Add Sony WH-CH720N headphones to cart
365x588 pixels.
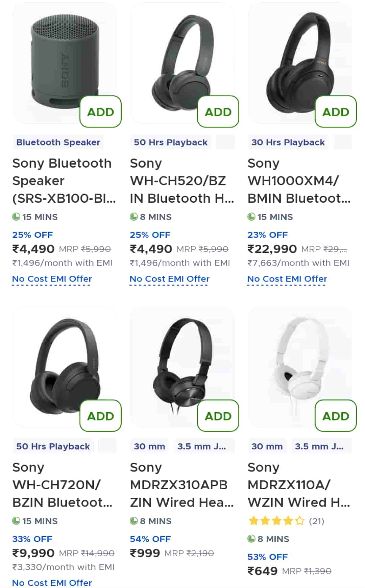pos(100,416)
